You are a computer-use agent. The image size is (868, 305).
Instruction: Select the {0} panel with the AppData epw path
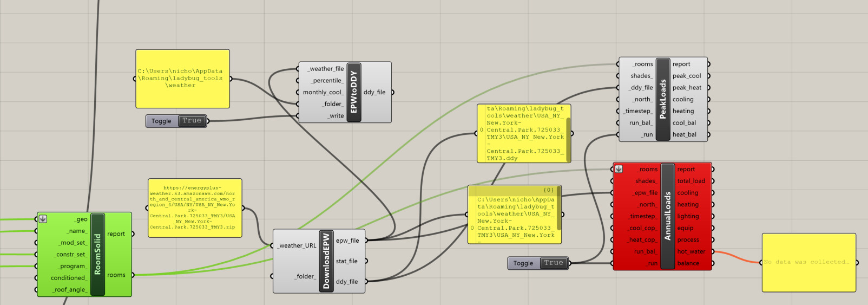(514, 215)
